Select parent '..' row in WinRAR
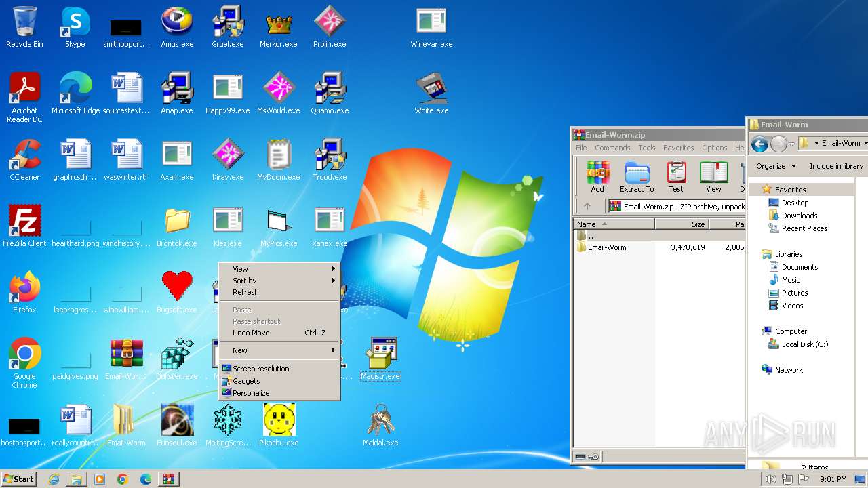This screenshot has width=868, height=488. click(659, 236)
